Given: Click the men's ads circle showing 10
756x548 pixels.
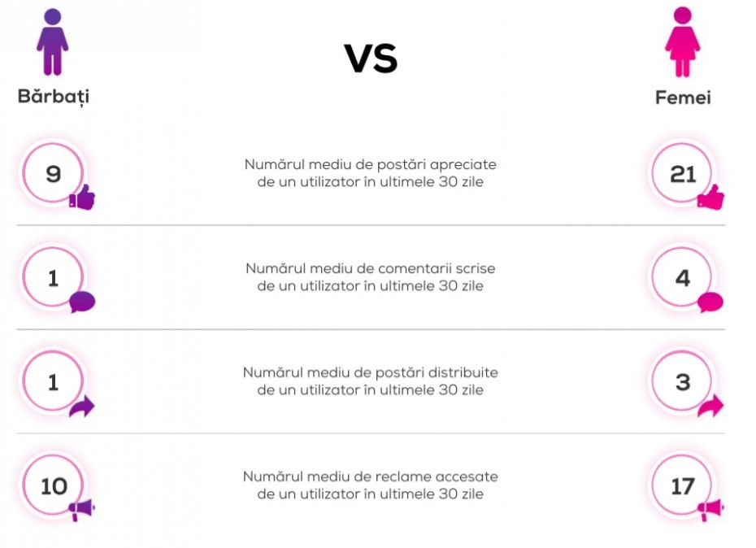Looking at the screenshot, I should pos(53,486).
